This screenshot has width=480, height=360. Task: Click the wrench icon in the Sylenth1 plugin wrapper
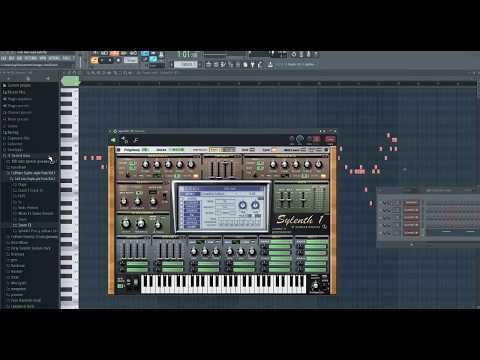[x=135, y=140]
